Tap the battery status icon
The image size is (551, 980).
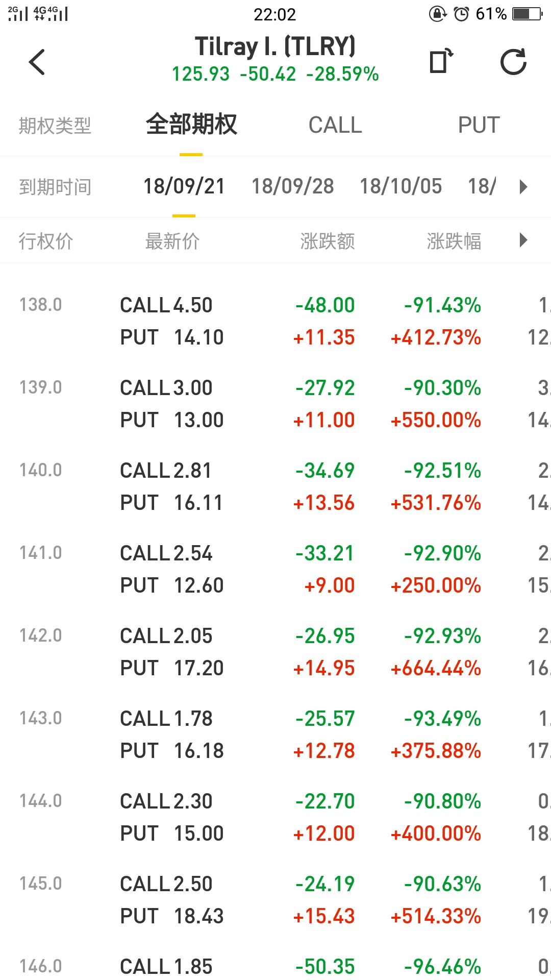coord(527,14)
